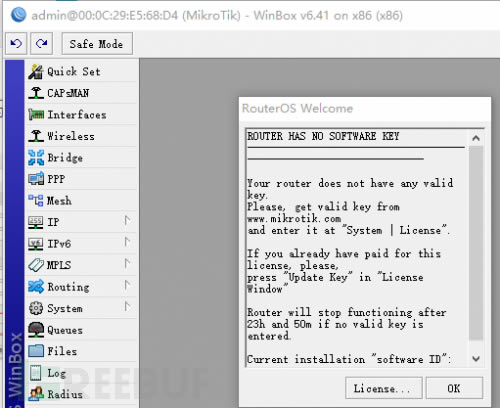Expand the Routing submenu arrow
500x408 pixels.
tap(127, 285)
